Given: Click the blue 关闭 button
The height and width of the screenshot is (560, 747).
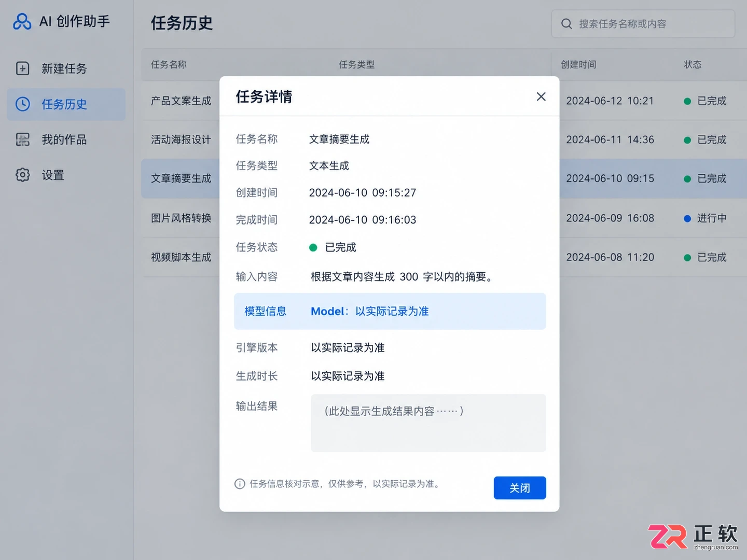Looking at the screenshot, I should 520,488.
